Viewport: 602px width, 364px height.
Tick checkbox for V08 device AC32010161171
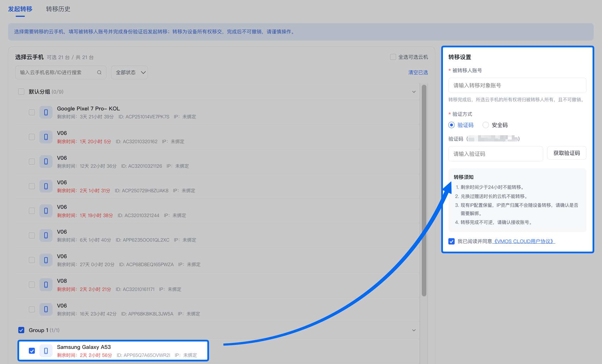[32, 285]
